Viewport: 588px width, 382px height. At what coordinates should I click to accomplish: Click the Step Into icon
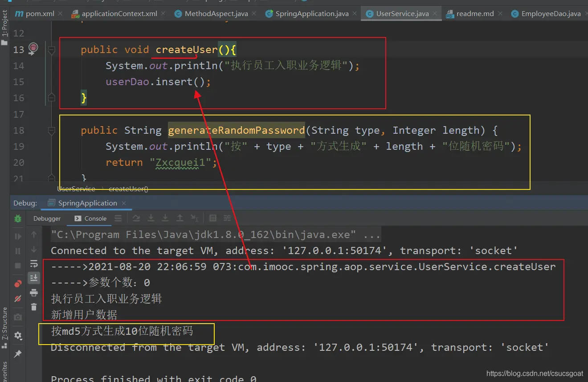pyautogui.click(x=151, y=218)
